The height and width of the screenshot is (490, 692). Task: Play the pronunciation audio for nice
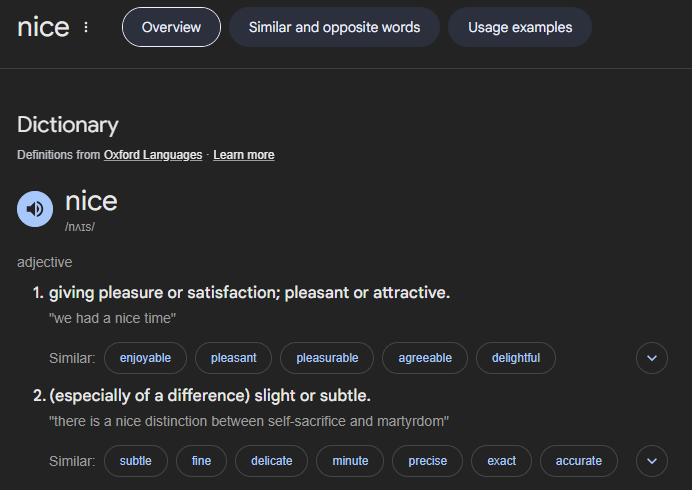tap(35, 209)
